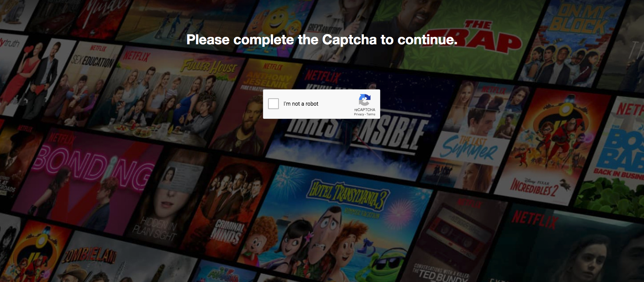Viewport: 644px width, 282px height.
Task: Open the reCAPTCHA Privacy link
Action: tap(359, 115)
